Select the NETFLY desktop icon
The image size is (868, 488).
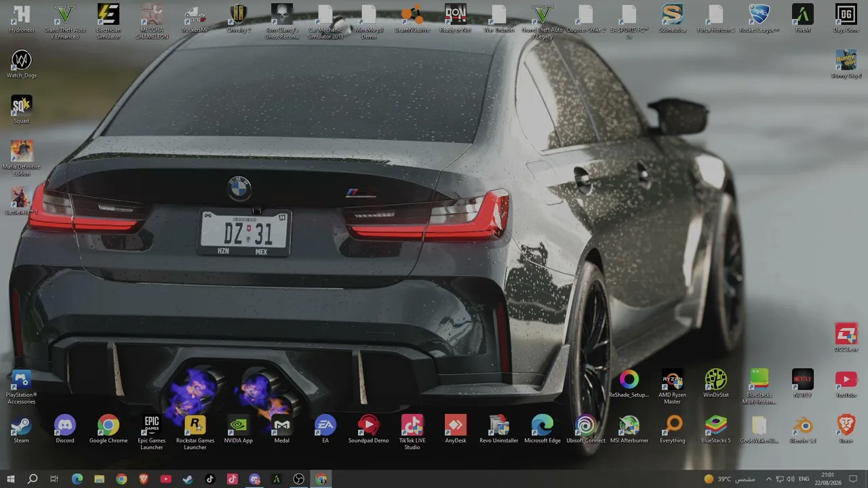tap(803, 384)
